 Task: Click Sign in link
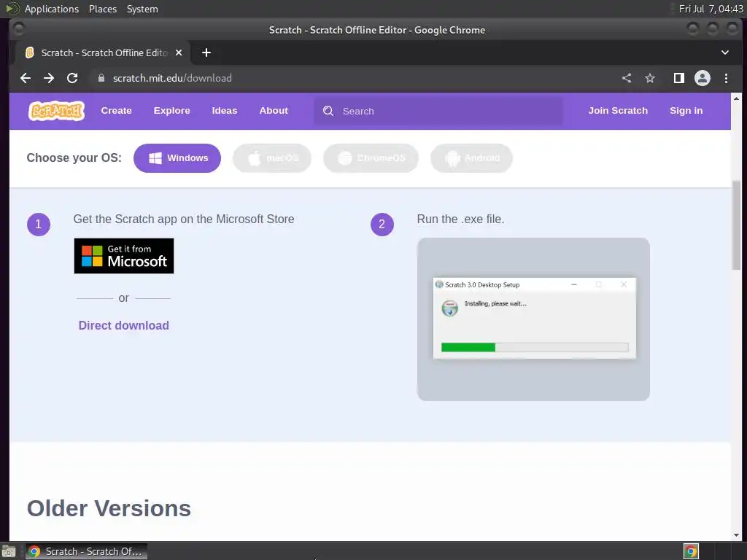tap(686, 111)
